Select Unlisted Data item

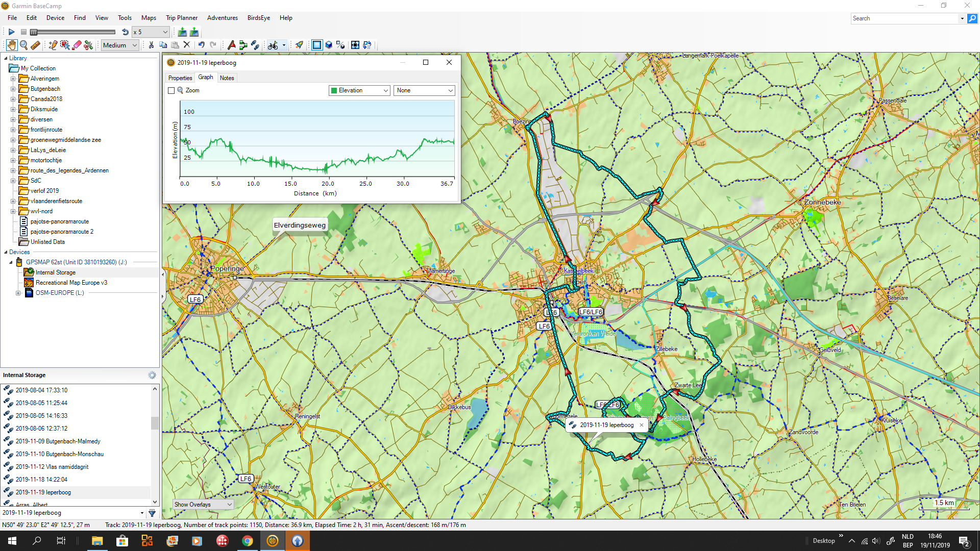(x=47, y=242)
